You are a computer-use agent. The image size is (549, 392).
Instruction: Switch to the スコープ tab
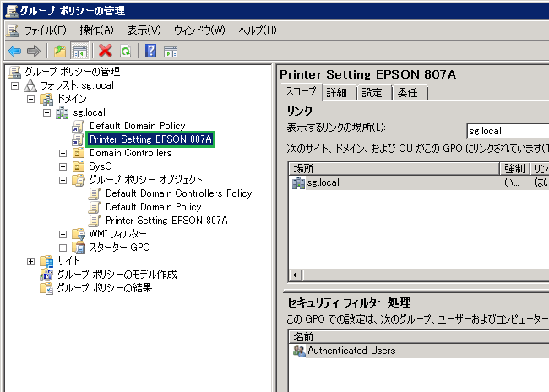click(x=302, y=92)
